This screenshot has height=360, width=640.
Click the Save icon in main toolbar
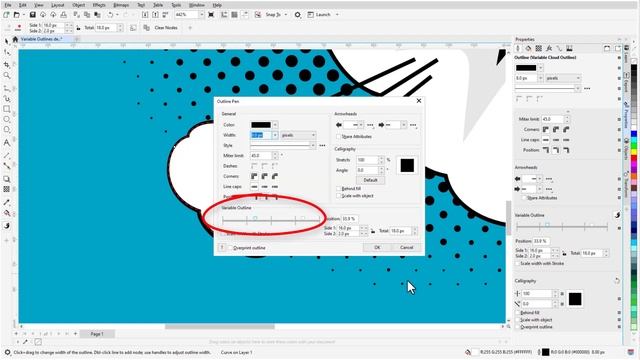pos(33,15)
